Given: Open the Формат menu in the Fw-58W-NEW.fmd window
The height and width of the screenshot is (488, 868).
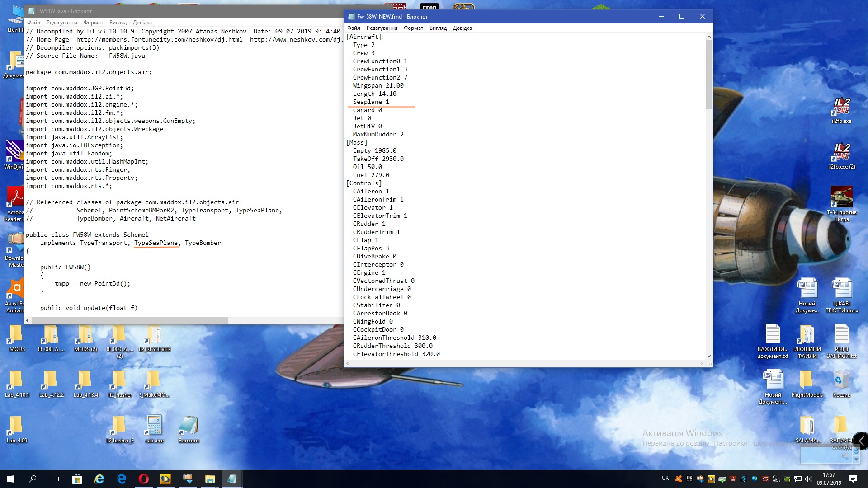Looking at the screenshot, I should 413,28.
